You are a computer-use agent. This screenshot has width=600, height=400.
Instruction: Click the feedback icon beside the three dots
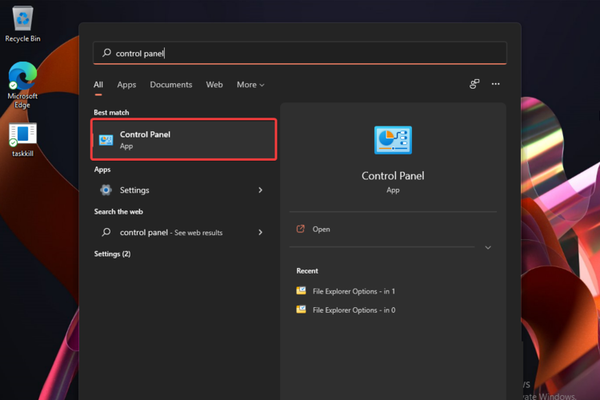point(474,85)
